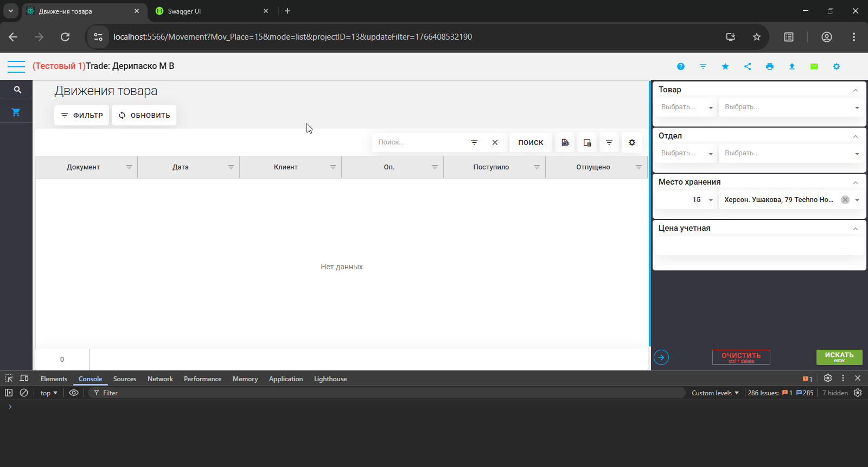Open DevTools Memory tab
This screenshot has height=467, width=868.
(245, 379)
